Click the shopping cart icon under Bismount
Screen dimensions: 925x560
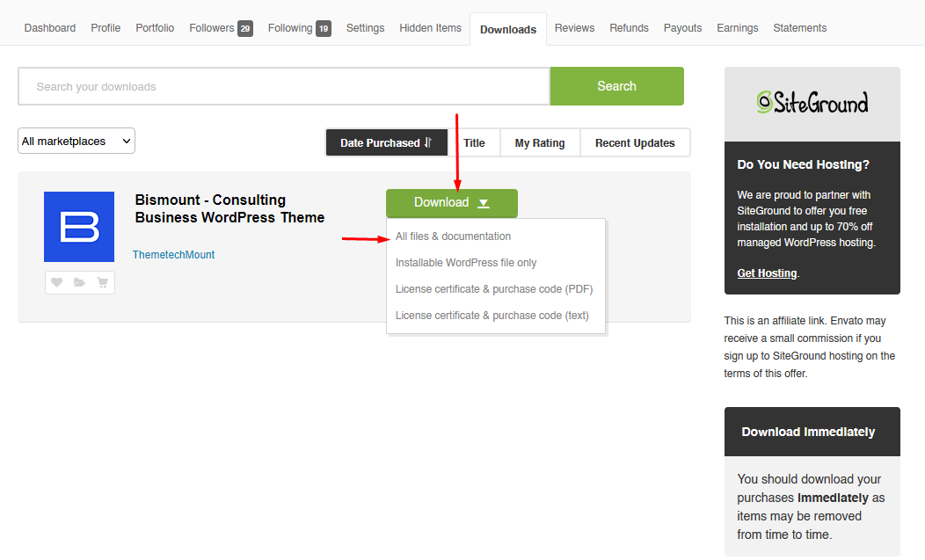(x=102, y=283)
